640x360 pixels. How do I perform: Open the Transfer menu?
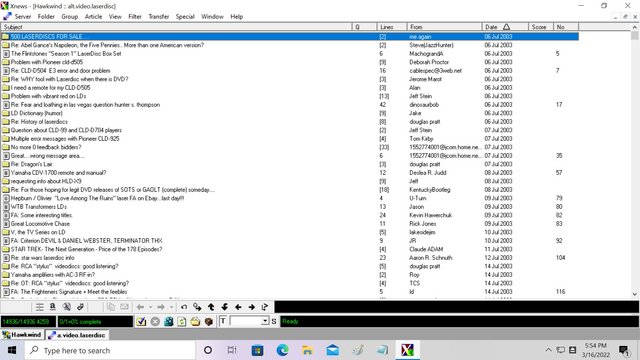pyautogui.click(x=159, y=17)
